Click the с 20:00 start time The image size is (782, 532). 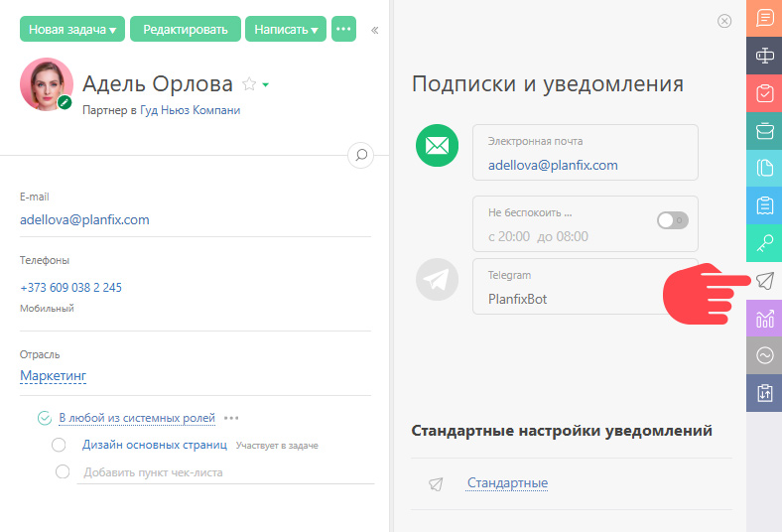click(x=509, y=236)
